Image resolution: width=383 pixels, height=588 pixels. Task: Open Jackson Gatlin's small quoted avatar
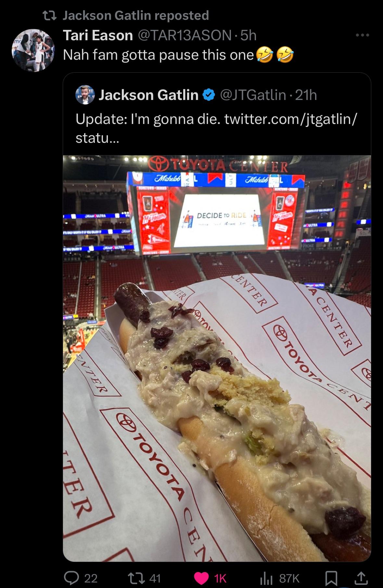85,95
